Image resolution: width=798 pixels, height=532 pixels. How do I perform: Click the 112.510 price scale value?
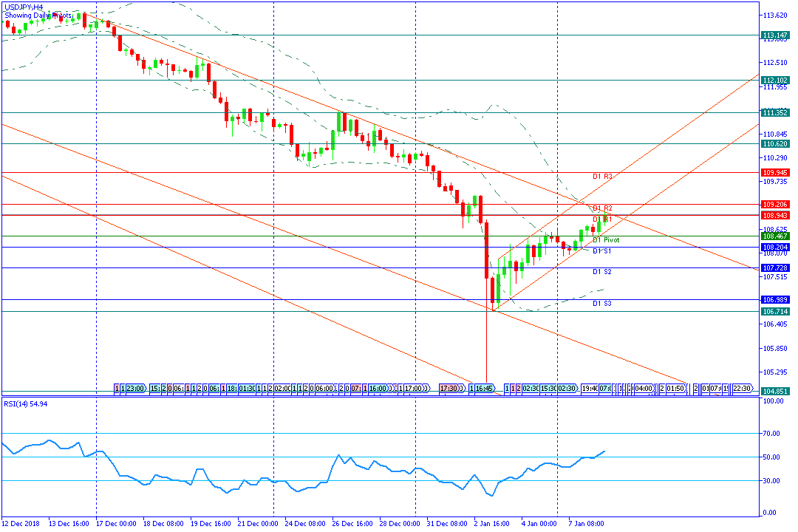click(775, 63)
